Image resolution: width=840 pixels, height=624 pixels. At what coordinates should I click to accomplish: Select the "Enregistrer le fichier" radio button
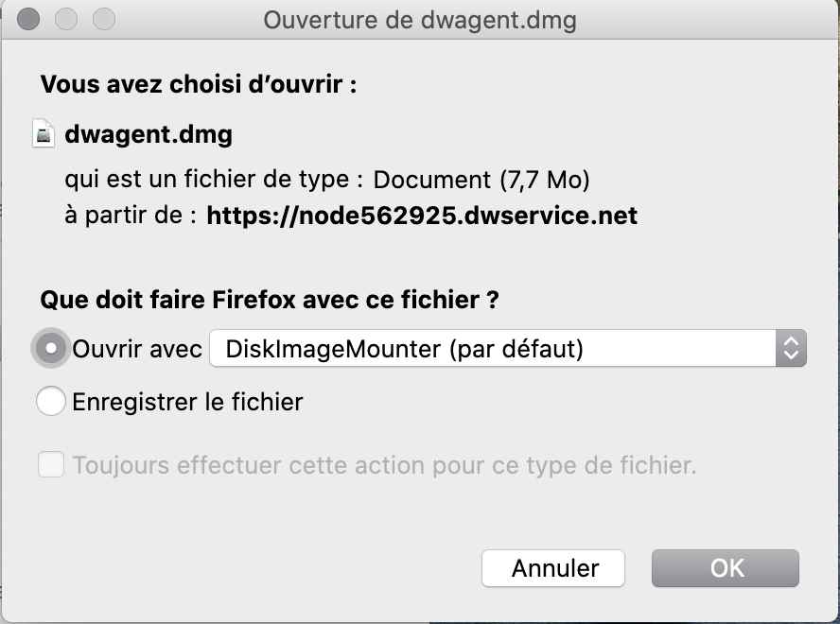tap(52, 401)
